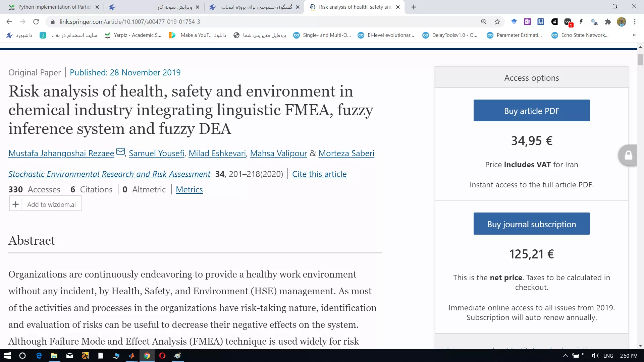Screen dimensions: 644x362
Task: Open the Chrome three-dot menu
Action: [x=635, y=22]
